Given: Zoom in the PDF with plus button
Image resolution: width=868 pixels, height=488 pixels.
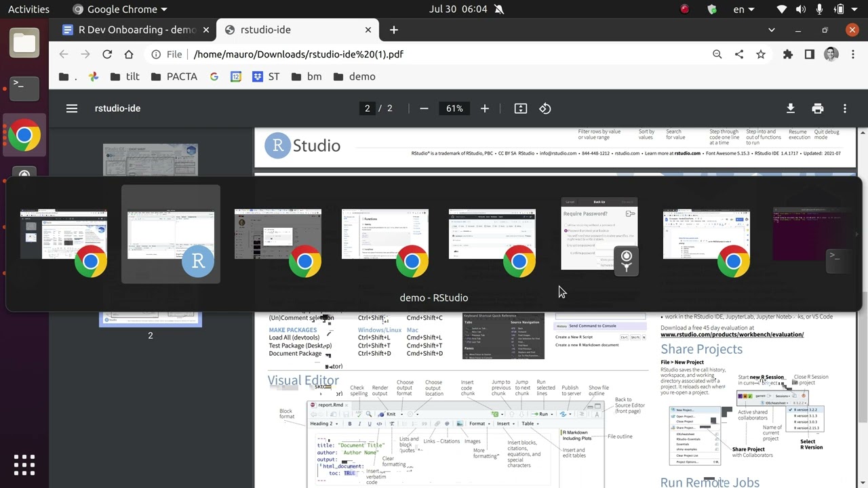Looking at the screenshot, I should 484,108.
